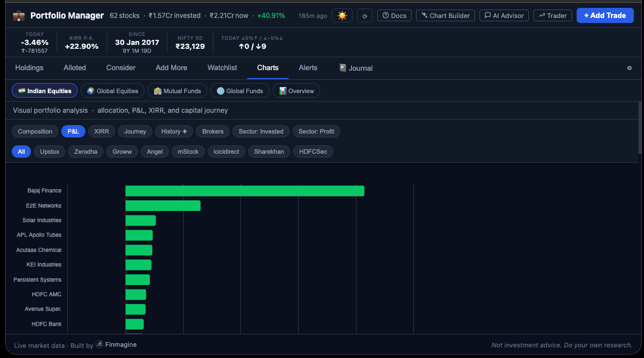
Task: Click the XIRR P.A. +22.90% stat
Action: click(x=81, y=43)
